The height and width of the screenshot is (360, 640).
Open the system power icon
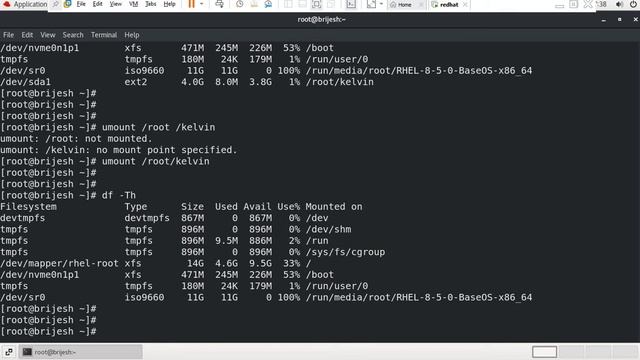tap(633, 4)
